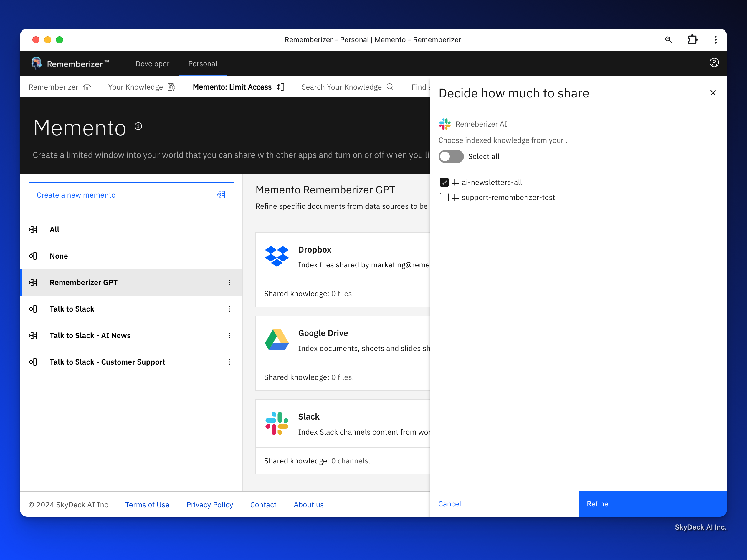Close the Decide how much to share panel
The image size is (747, 560).
(x=713, y=93)
